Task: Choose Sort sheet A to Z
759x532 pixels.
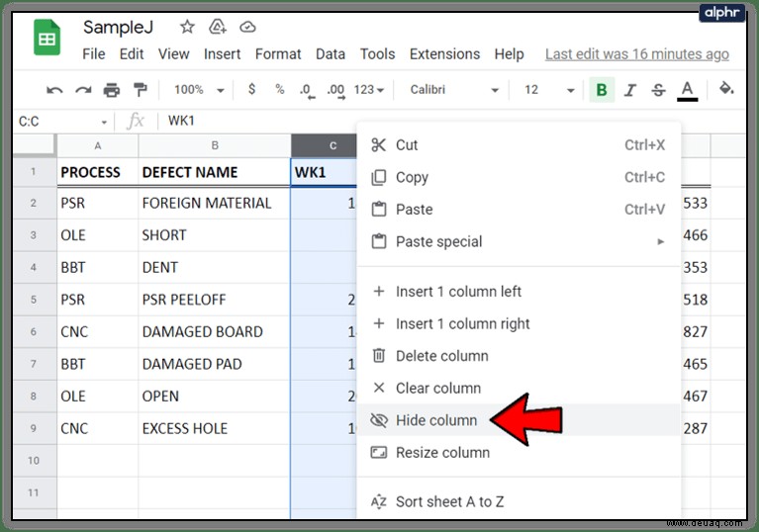Action: 518,502
